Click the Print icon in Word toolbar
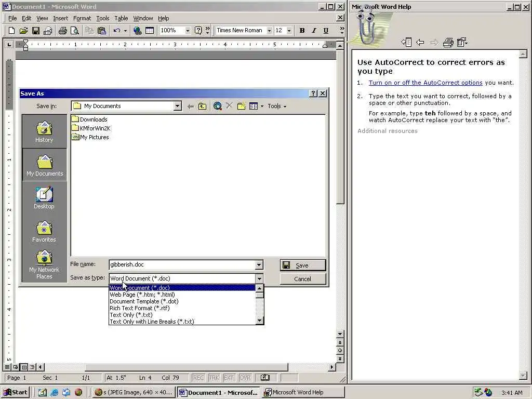The height and width of the screenshot is (399, 532). click(62, 31)
